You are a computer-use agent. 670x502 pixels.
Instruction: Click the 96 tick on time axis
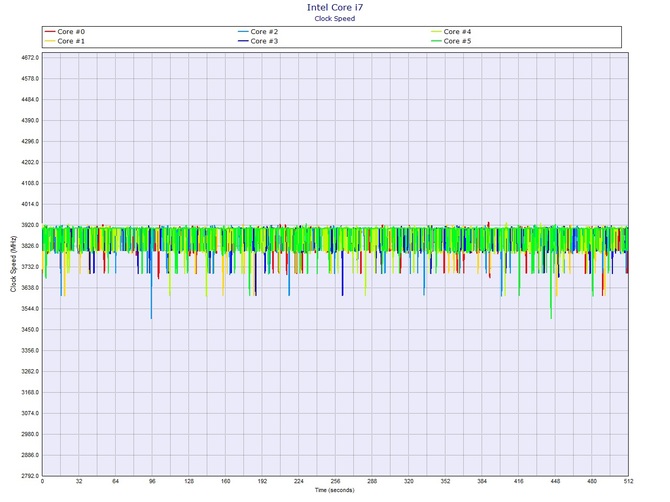[x=152, y=481]
